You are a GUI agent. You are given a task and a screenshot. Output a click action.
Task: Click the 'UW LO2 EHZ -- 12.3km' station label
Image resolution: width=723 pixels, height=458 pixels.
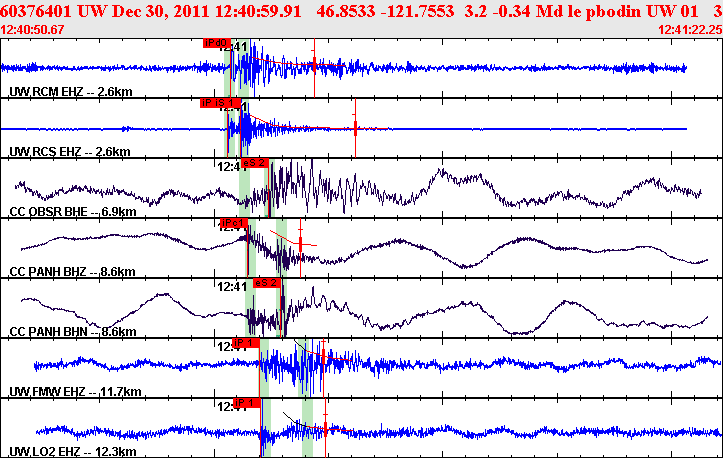pos(73,452)
